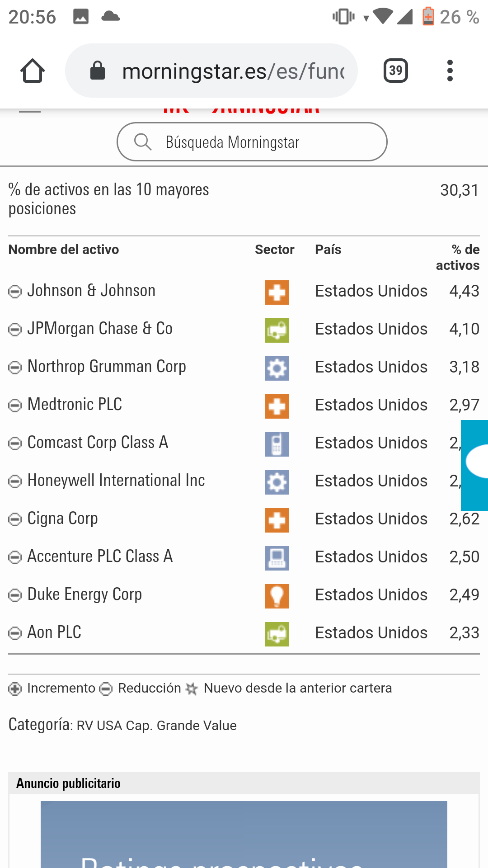Open the RV USA Cap. Grande Value category
488x868 pixels.
[x=156, y=726]
